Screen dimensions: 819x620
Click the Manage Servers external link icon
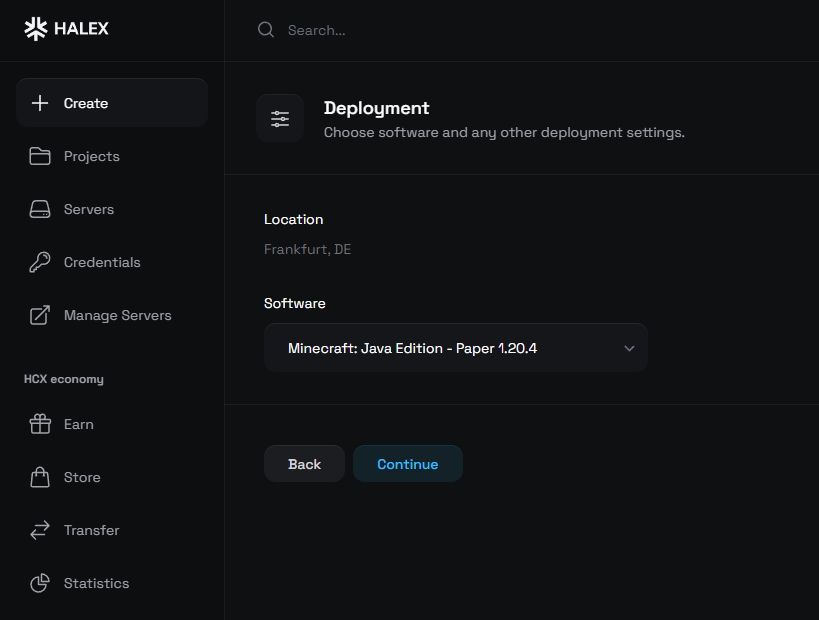[x=40, y=315]
